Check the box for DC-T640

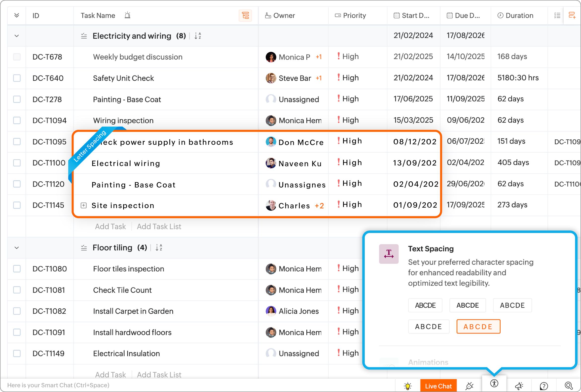click(17, 78)
